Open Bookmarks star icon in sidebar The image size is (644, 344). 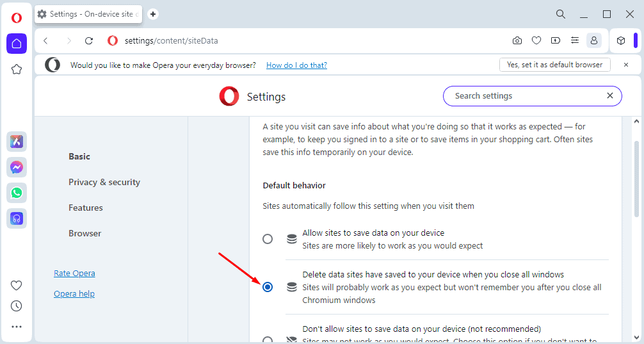click(17, 69)
